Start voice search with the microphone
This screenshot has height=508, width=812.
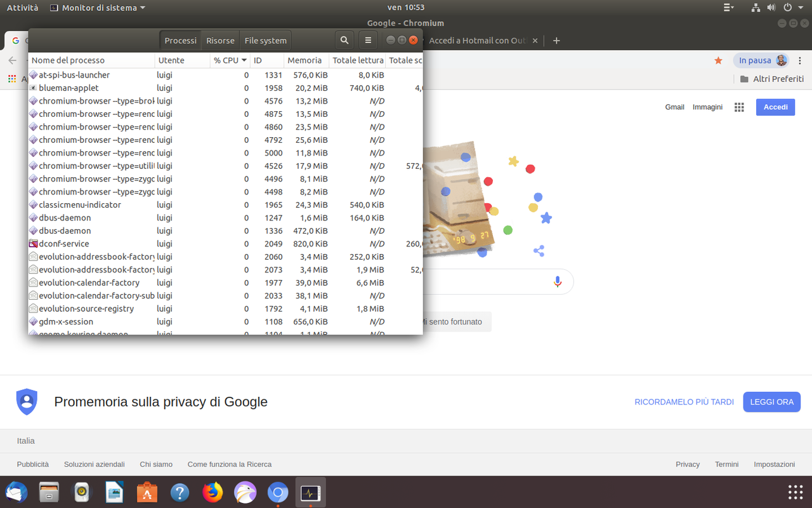(558, 281)
